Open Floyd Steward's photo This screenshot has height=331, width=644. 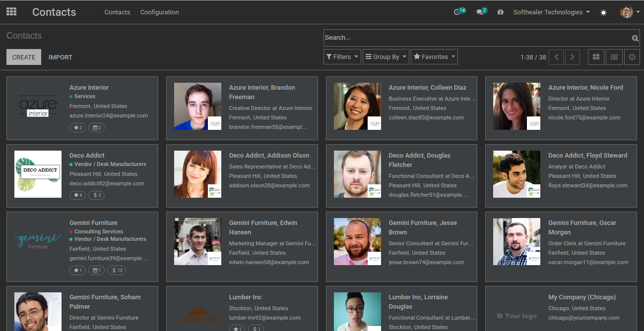516,174
